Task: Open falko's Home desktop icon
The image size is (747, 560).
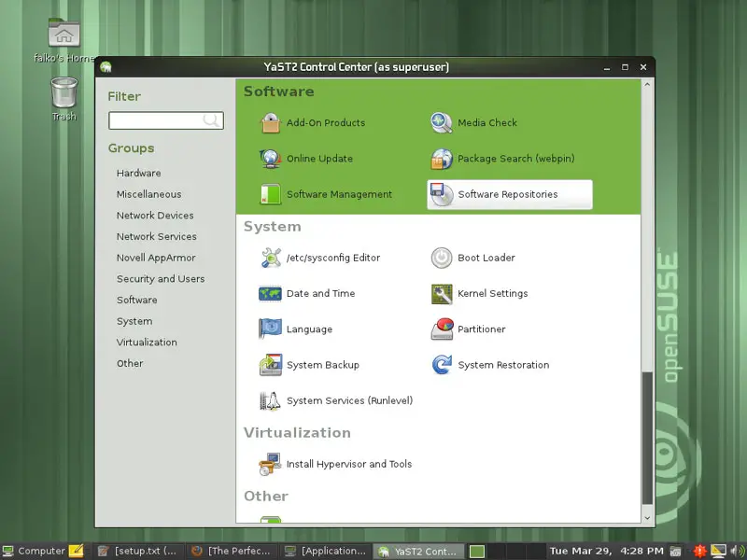Action: 63,34
